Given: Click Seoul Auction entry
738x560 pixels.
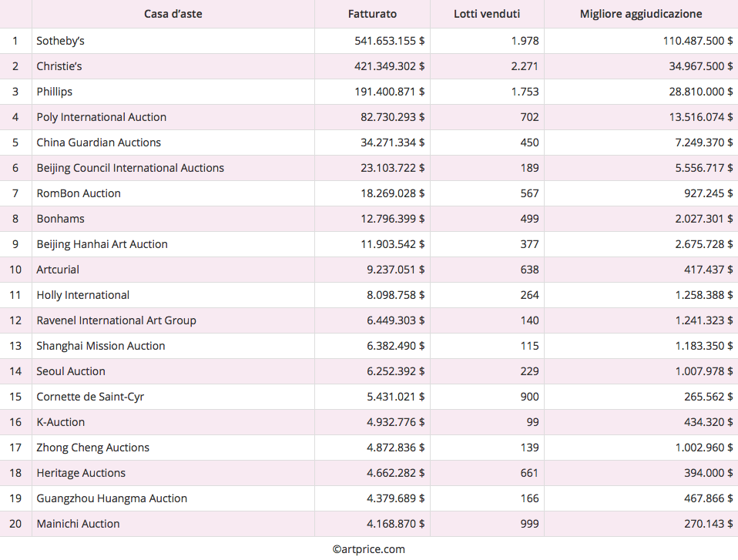Looking at the screenshot, I should point(71,371).
